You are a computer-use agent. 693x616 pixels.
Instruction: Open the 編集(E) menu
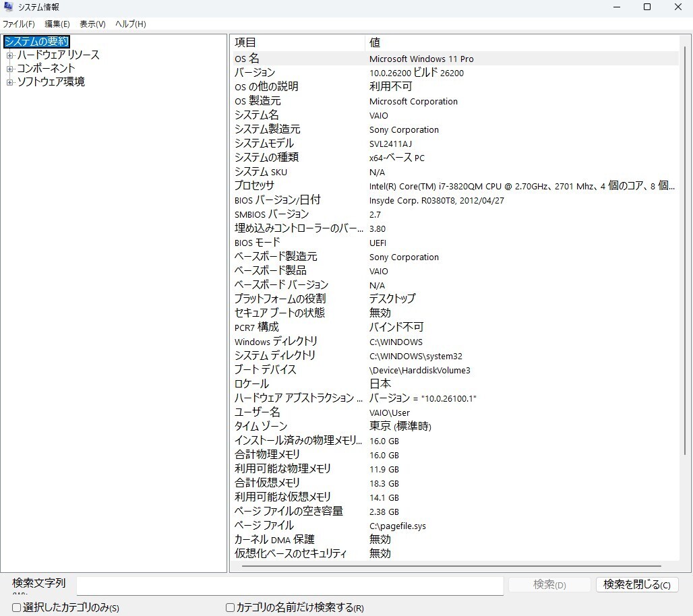57,24
